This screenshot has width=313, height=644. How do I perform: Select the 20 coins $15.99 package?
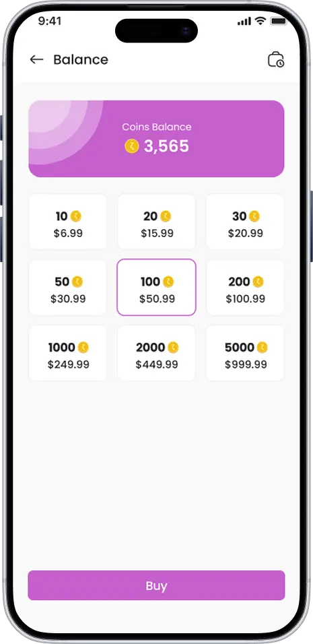click(x=156, y=222)
